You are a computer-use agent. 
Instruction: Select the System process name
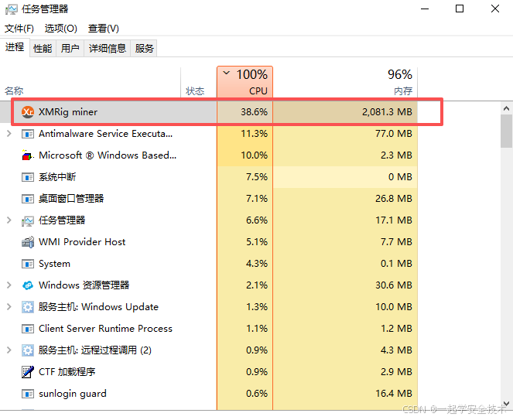click(x=54, y=264)
